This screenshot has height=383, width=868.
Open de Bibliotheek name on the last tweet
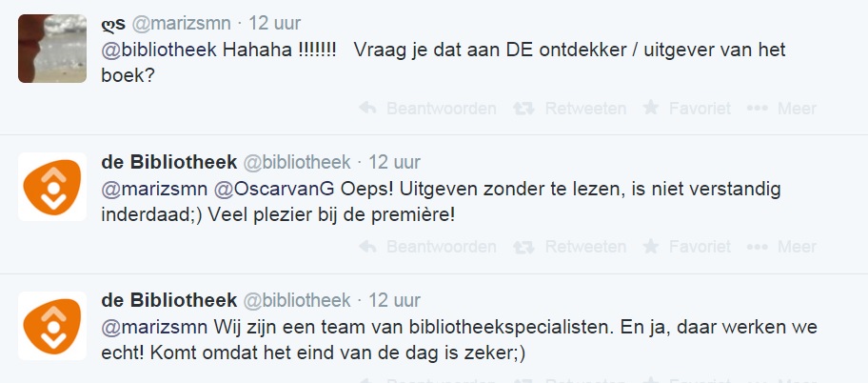(x=169, y=301)
